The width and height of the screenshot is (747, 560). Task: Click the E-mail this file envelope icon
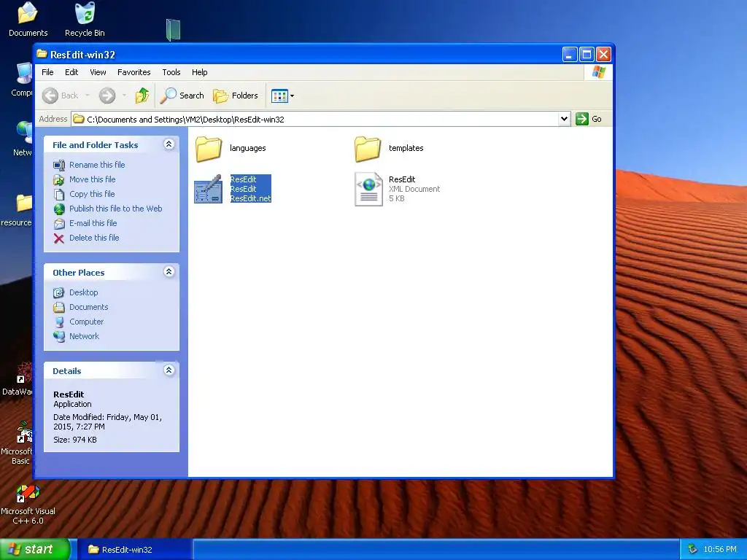[x=59, y=224]
